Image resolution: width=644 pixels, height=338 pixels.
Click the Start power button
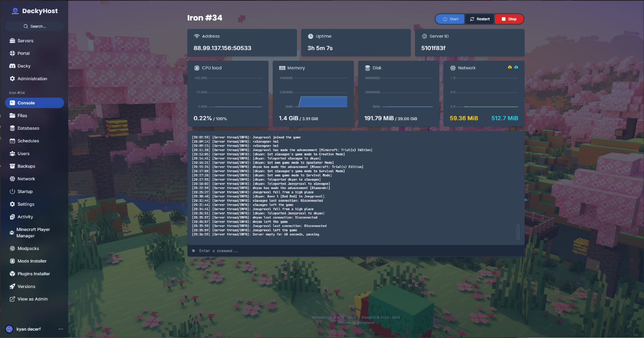(x=450, y=19)
